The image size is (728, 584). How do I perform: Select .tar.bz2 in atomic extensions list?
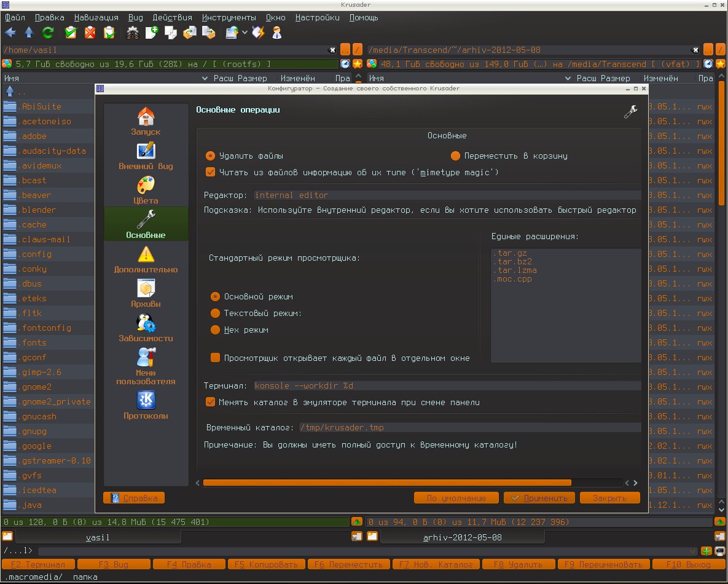pos(512,261)
